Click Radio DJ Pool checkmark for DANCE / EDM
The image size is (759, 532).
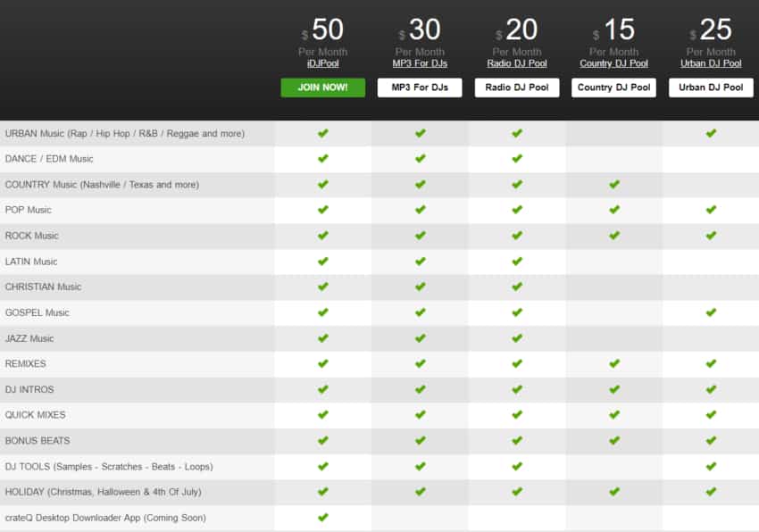click(517, 158)
